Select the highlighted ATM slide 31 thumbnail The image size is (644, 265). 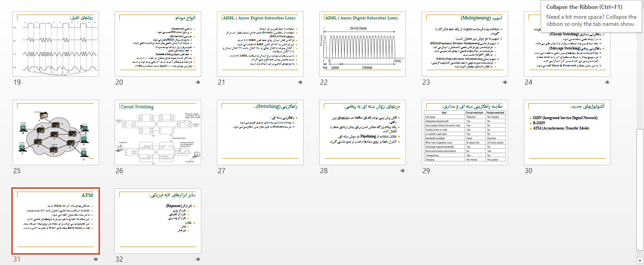(56, 221)
